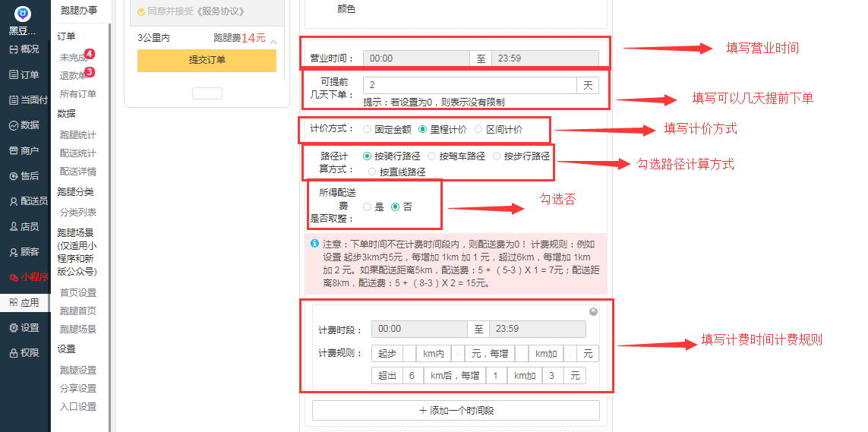Select 按骑行路径 route radio
Viewport: 868px width, 432px height.
[367, 156]
